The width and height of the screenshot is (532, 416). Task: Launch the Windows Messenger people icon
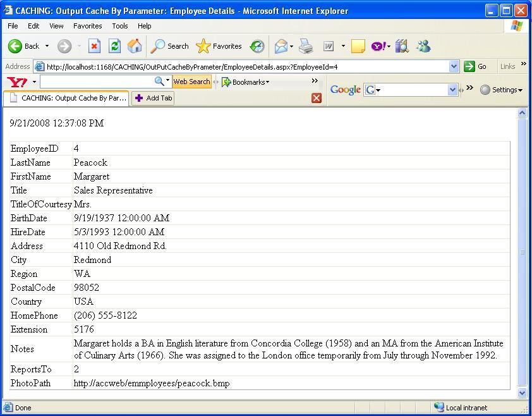pyautogui.click(x=423, y=46)
